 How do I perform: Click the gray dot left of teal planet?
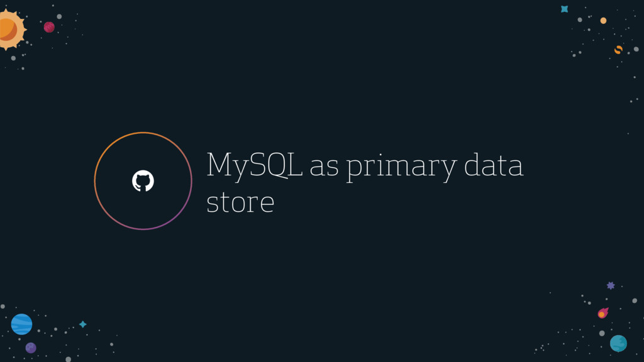click(602, 333)
